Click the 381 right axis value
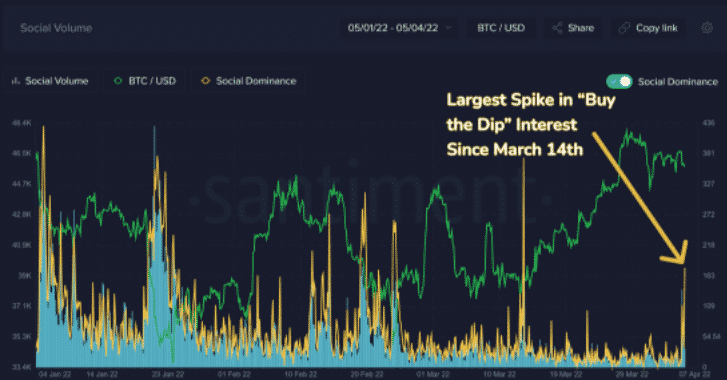This screenshot has width=727, height=380. pyautogui.click(x=708, y=153)
